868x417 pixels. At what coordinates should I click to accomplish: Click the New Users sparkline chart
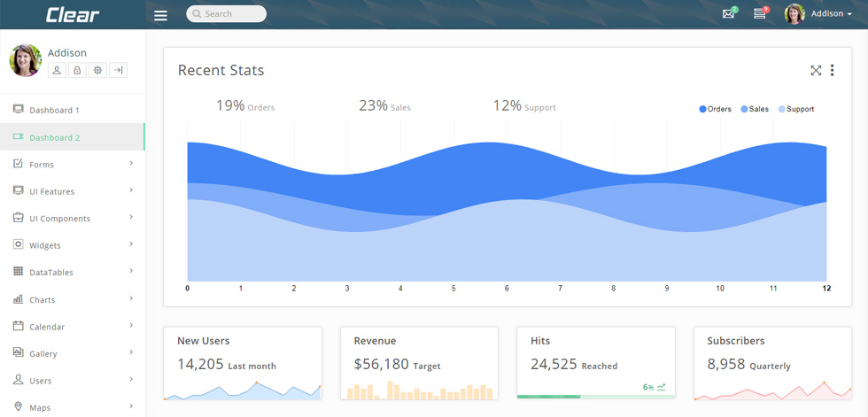point(243,390)
